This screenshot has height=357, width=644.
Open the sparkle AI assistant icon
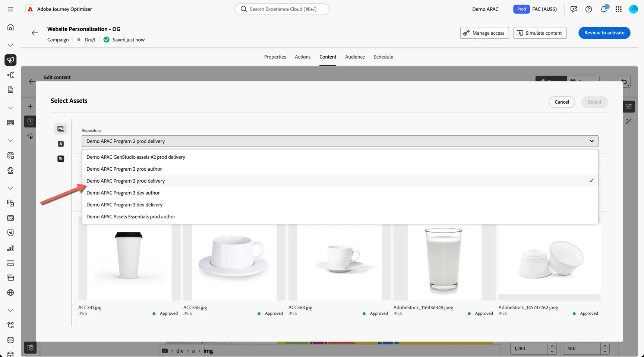tap(30, 136)
